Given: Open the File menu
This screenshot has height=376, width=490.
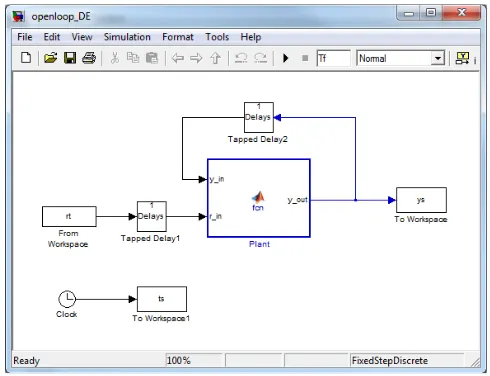Looking at the screenshot, I should pyautogui.click(x=25, y=37).
